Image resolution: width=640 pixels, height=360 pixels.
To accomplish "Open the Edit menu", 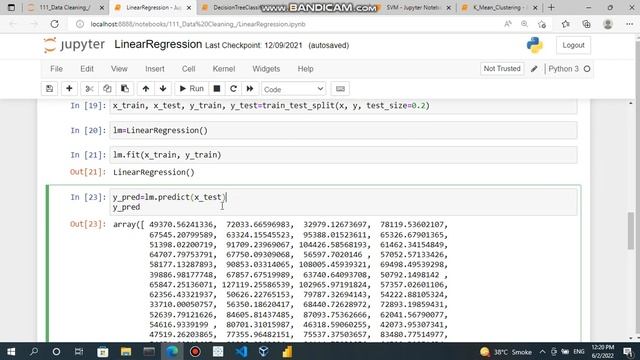I will (87, 69).
